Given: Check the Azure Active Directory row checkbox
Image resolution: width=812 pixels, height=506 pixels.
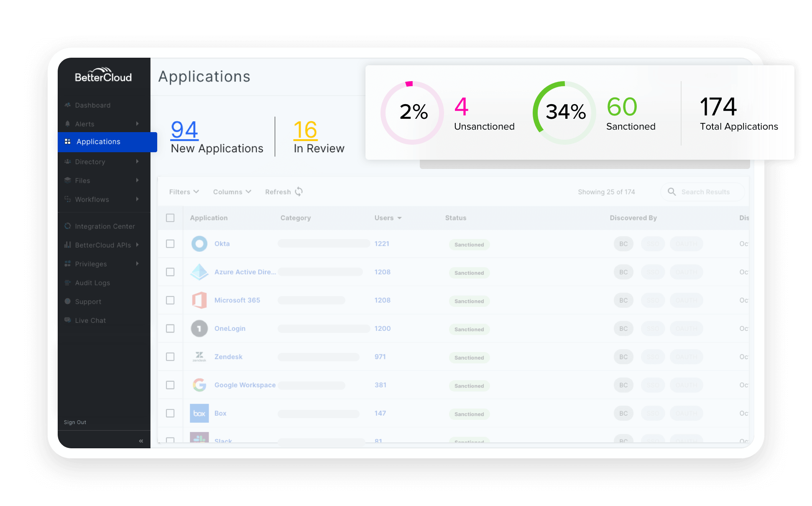Looking at the screenshot, I should click(170, 272).
